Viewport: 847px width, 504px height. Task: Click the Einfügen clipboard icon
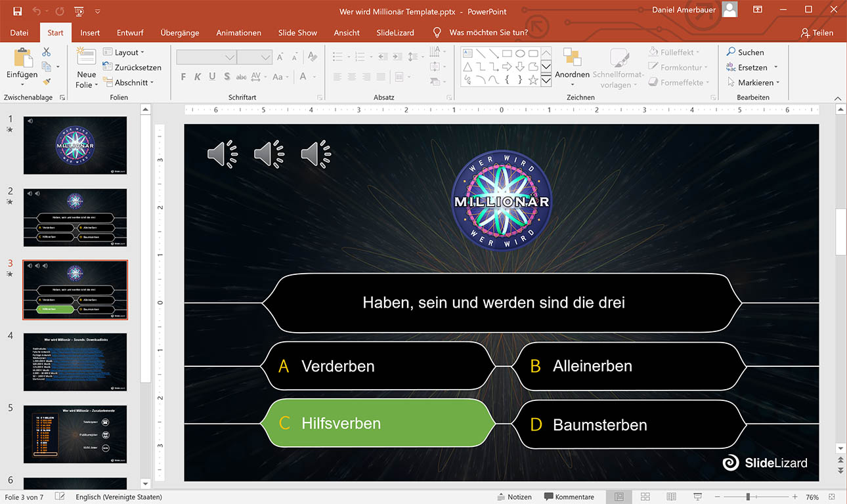coord(22,57)
